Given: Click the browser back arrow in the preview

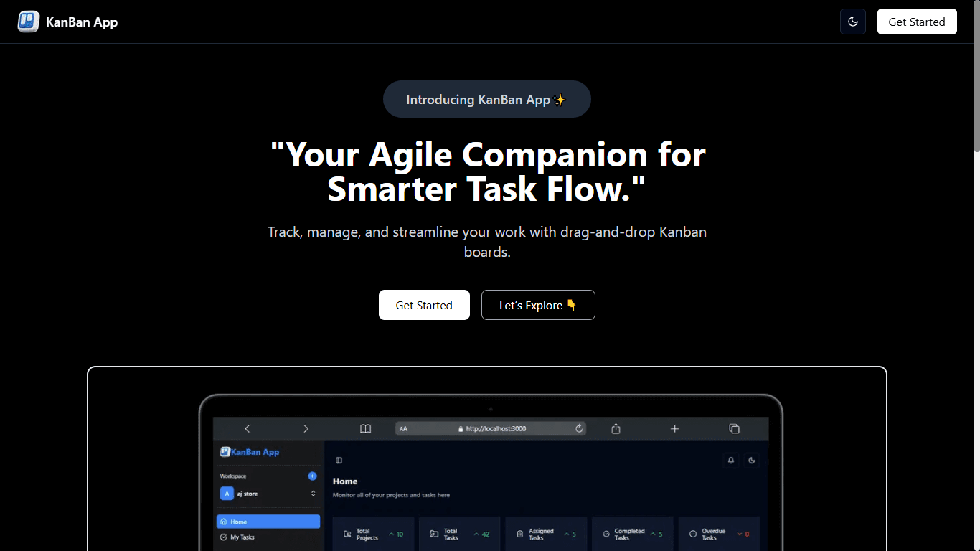Looking at the screenshot, I should [248, 428].
